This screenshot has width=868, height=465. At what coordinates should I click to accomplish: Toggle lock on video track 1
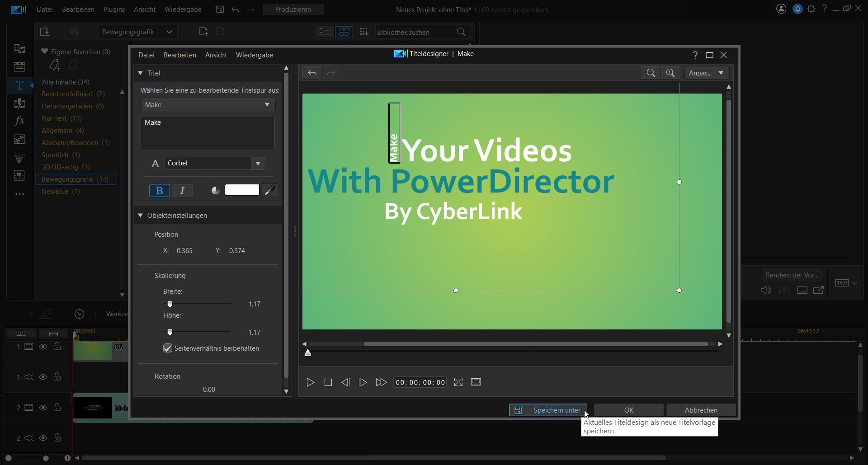coord(57,346)
